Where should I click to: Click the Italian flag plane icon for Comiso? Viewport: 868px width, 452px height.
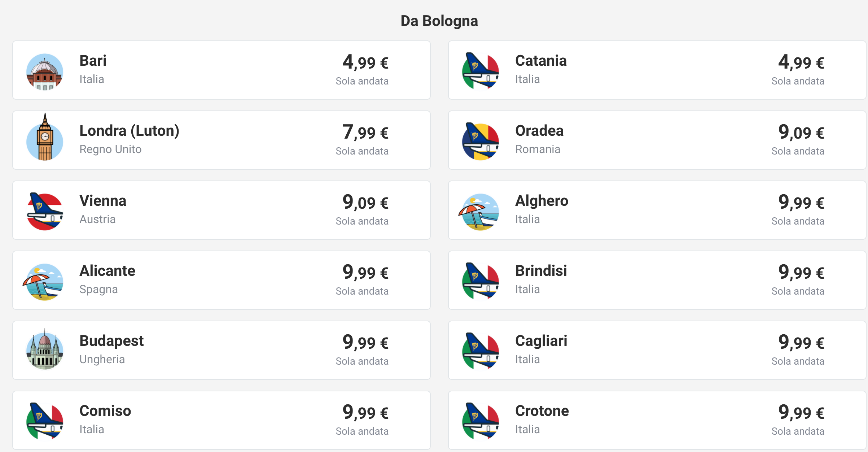[x=45, y=422]
